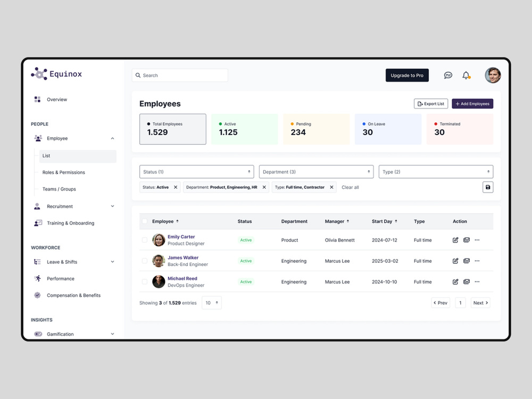
Task: Click the Overview grid icon
Action: coord(37,99)
